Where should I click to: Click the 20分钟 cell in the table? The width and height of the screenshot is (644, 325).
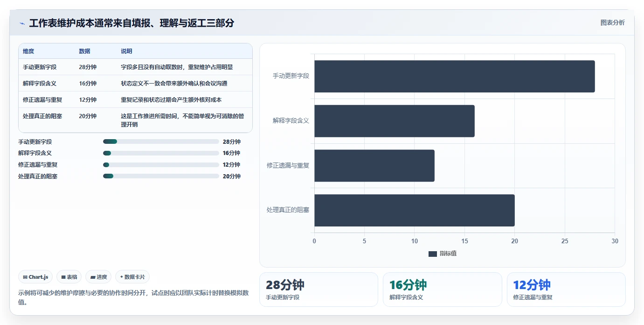pyautogui.click(x=88, y=116)
